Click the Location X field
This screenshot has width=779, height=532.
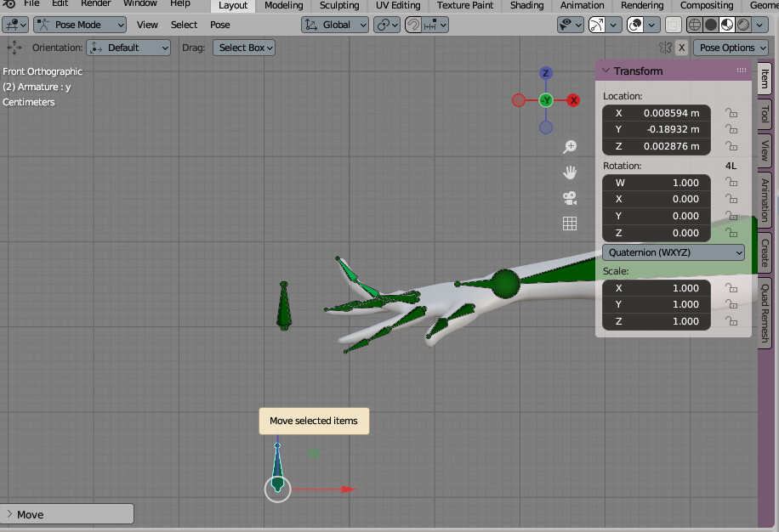click(x=657, y=113)
